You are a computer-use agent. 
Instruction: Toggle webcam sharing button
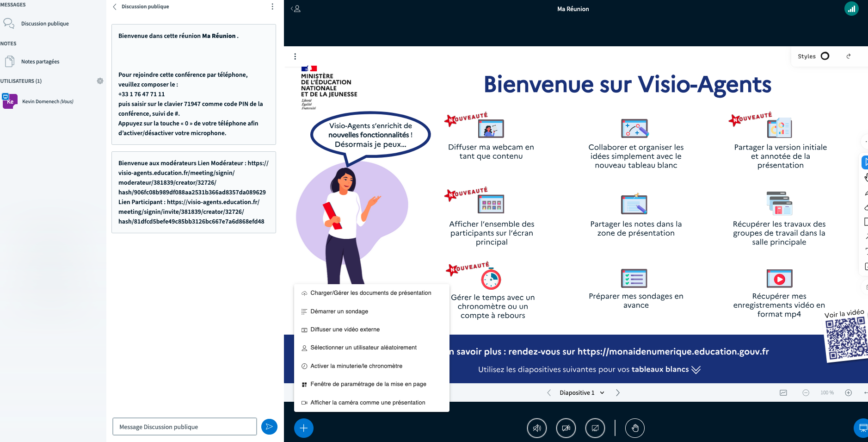(x=566, y=428)
